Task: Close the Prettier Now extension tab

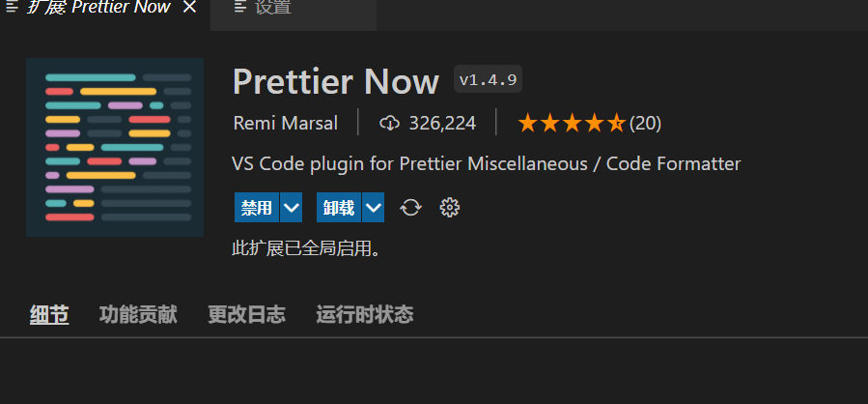Action: pos(189,7)
